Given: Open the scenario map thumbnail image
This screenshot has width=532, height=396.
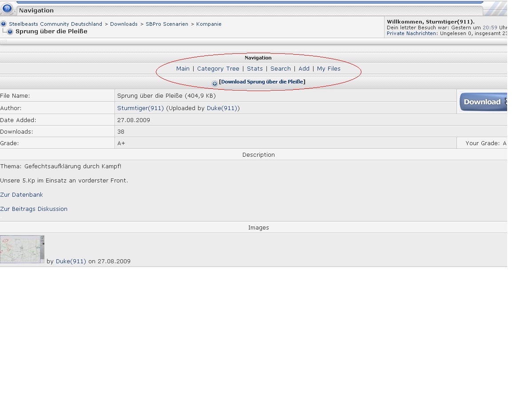Looking at the screenshot, I should tap(22, 249).
